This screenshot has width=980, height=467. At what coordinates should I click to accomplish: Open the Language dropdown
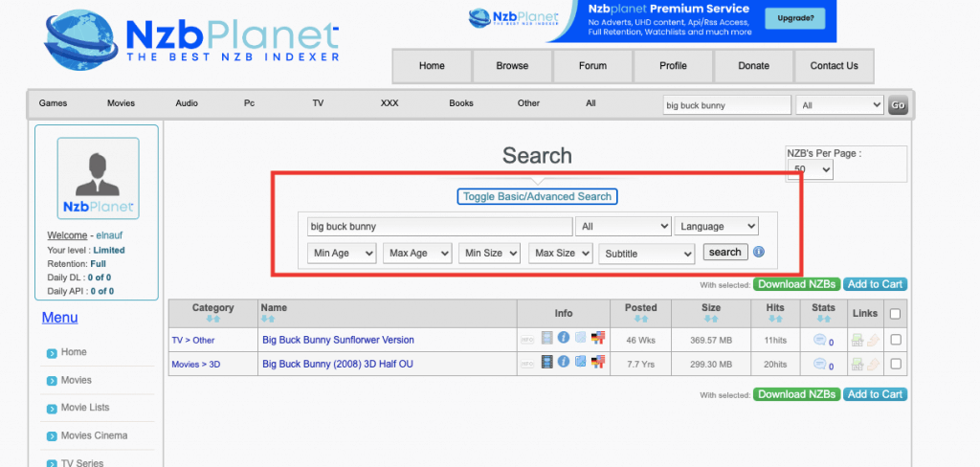(x=716, y=226)
